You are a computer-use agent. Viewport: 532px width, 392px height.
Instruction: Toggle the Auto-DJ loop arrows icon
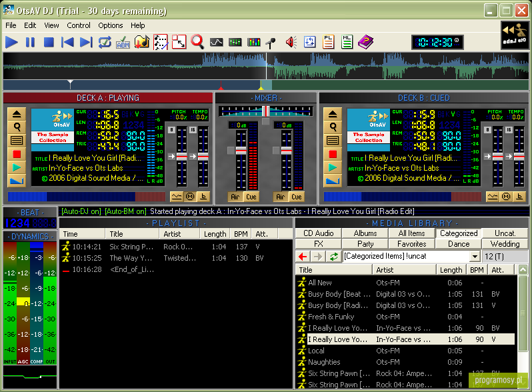[105, 42]
